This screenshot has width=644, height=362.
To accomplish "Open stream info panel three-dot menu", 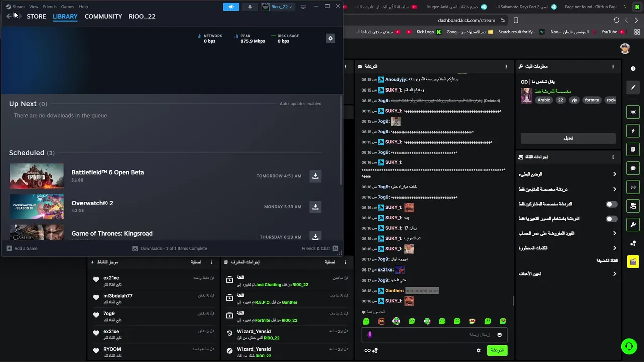I will click(x=613, y=66).
